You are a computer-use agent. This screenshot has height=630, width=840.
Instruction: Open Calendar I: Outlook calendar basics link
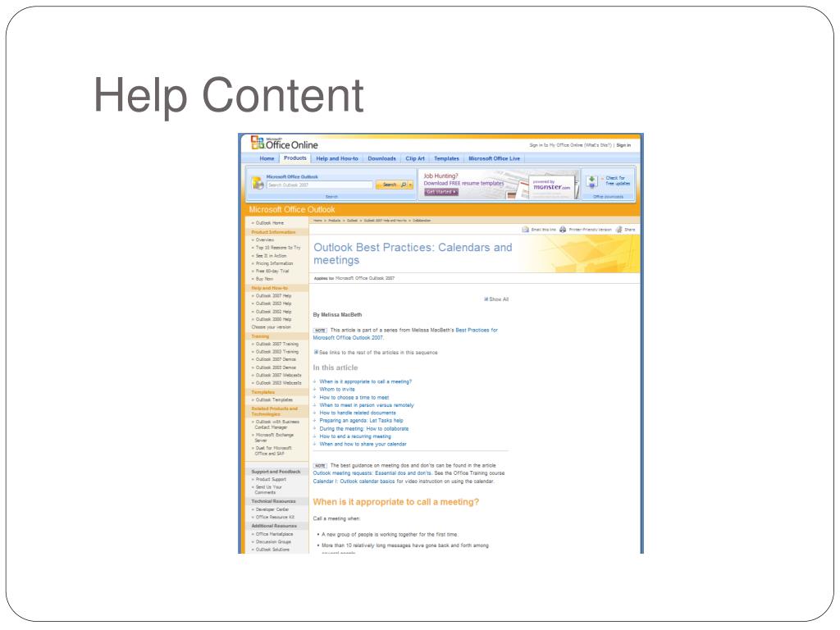click(354, 482)
